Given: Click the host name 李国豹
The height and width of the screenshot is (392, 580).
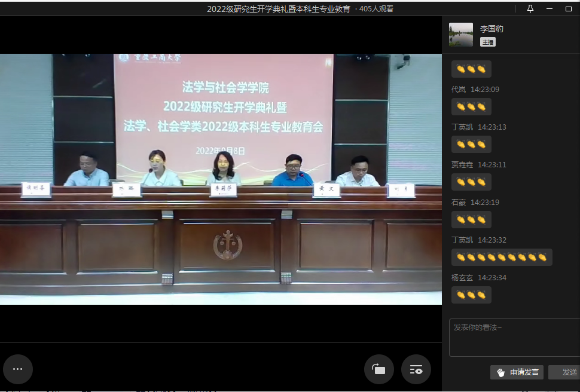Looking at the screenshot, I should pos(492,29).
